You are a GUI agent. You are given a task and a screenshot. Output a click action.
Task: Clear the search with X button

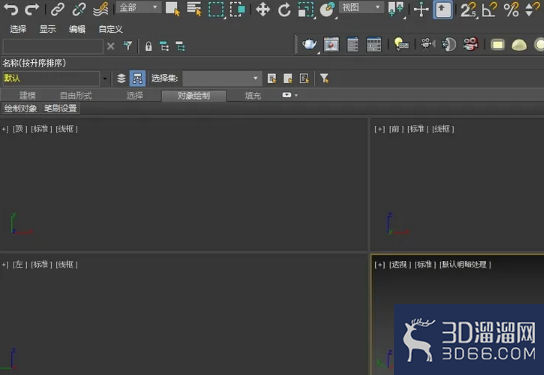pos(111,46)
